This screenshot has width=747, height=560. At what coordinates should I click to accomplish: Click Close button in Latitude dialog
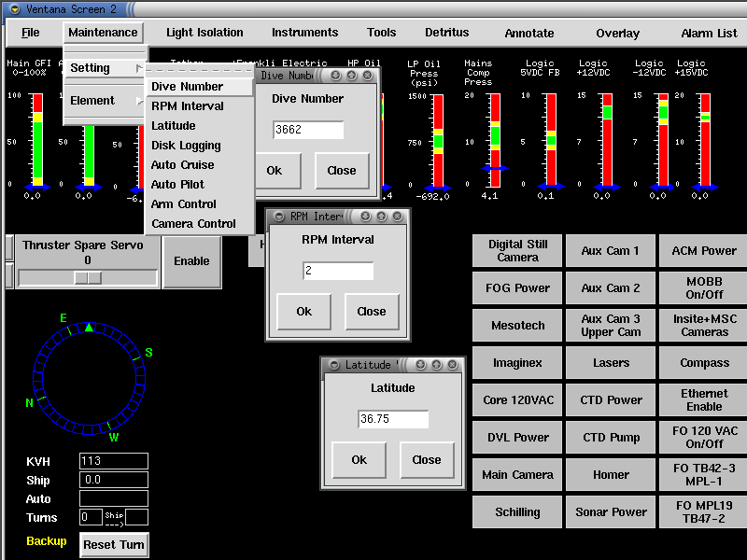(427, 459)
